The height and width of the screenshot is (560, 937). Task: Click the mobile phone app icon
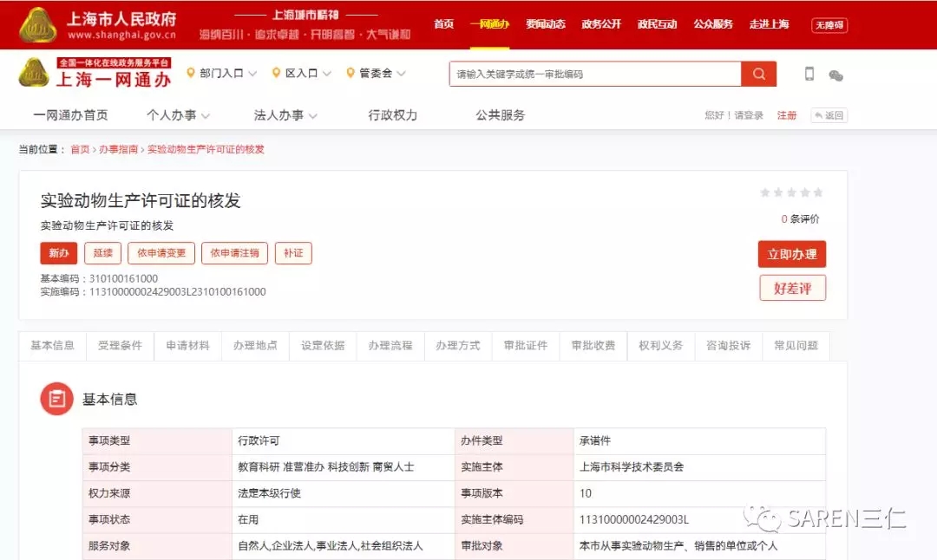coord(809,75)
